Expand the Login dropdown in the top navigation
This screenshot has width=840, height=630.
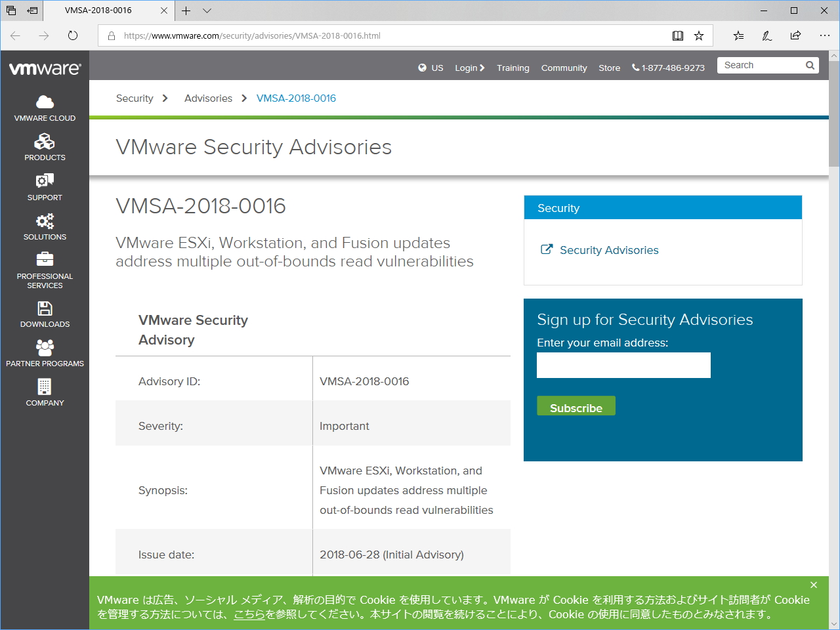point(470,68)
